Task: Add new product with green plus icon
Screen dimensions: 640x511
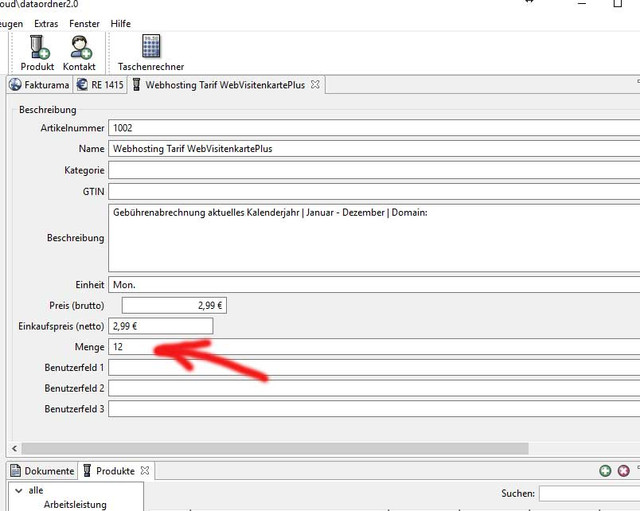Action: point(605,471)
